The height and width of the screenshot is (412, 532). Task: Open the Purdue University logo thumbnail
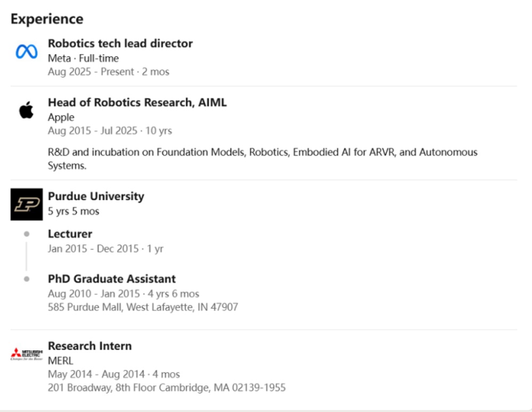coord(27,204)
